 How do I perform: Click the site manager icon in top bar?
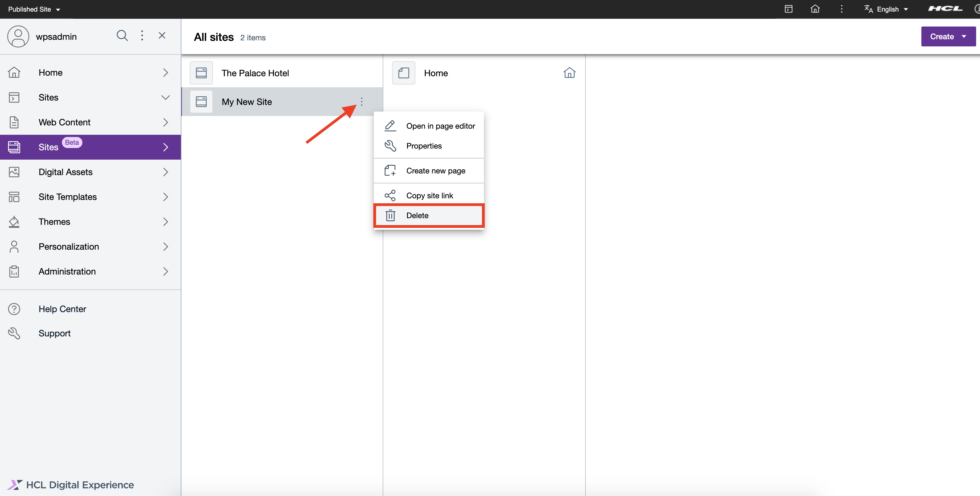coord(788,9)
